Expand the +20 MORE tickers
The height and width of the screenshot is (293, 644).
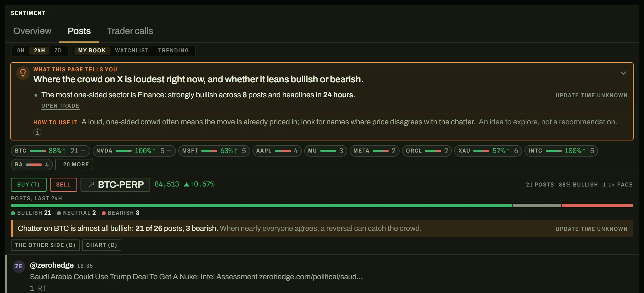pyautogui.click(x=74, y=165)
